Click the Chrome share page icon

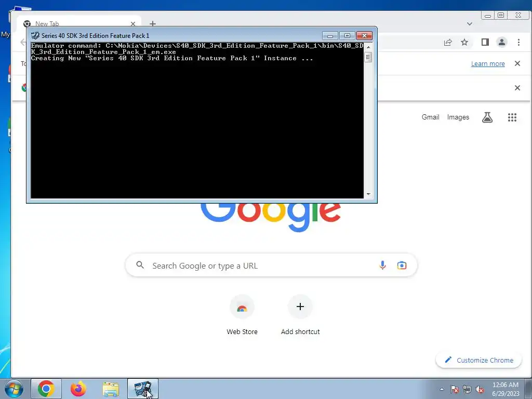[x=448, y=43]
